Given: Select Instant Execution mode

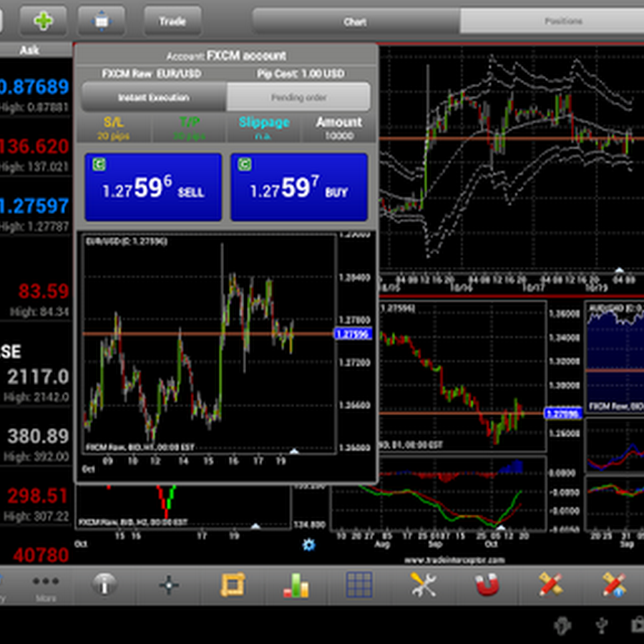Looking at the screenshot, I should point(154,97).
